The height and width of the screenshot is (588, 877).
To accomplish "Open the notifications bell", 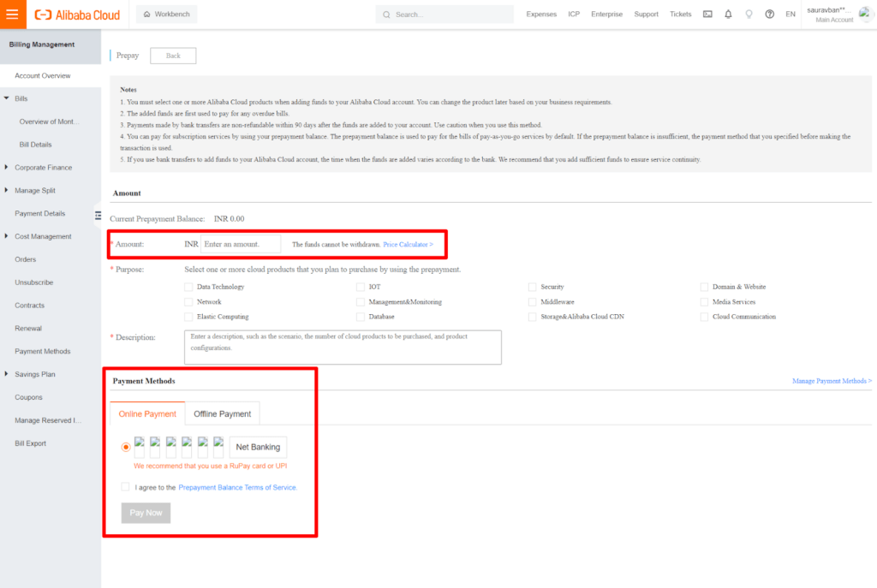I will (728, 15).
